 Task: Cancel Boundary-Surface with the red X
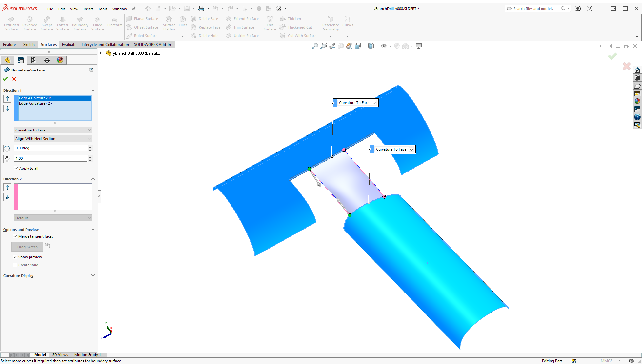point(14,79)
